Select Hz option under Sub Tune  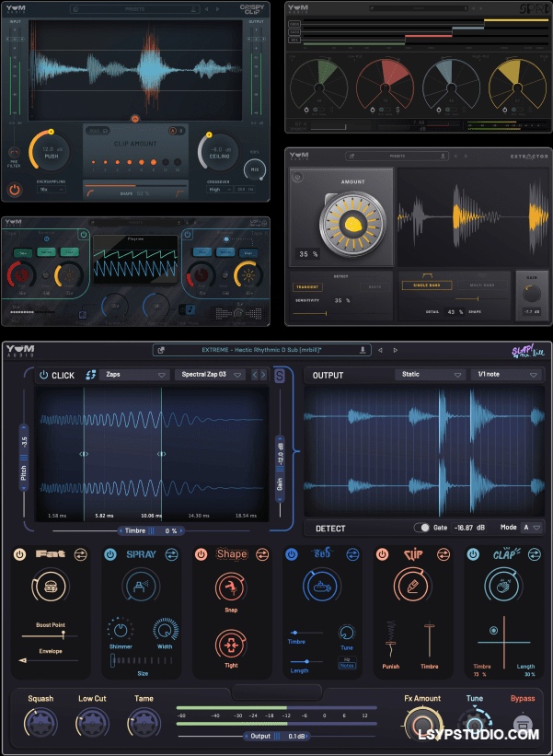(x=347, y=659)
